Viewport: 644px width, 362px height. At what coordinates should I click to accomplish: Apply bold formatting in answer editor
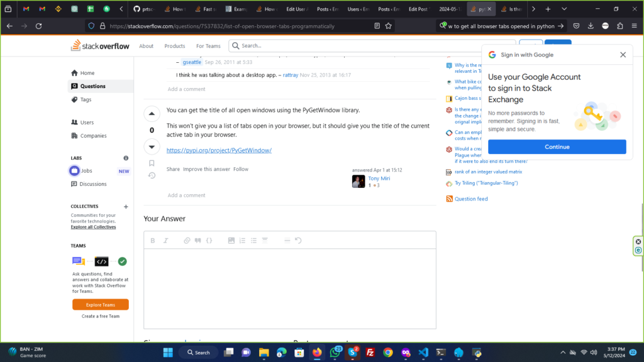[x=153, y=240]
